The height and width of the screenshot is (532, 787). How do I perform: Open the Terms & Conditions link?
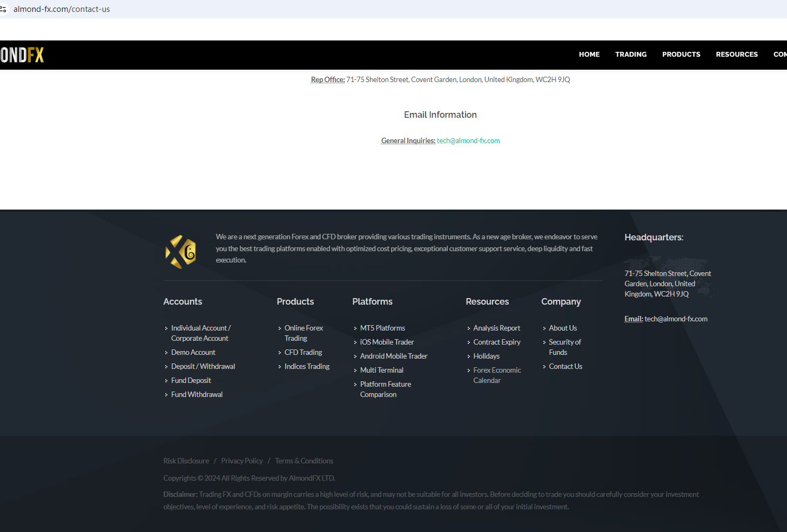[304, 461]
